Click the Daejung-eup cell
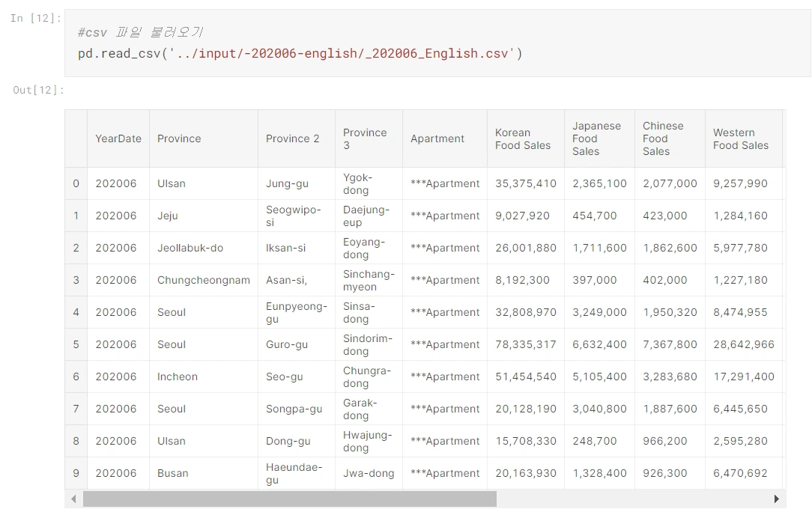The height and width of the screenshot is (518, 812). pos(369,216)
